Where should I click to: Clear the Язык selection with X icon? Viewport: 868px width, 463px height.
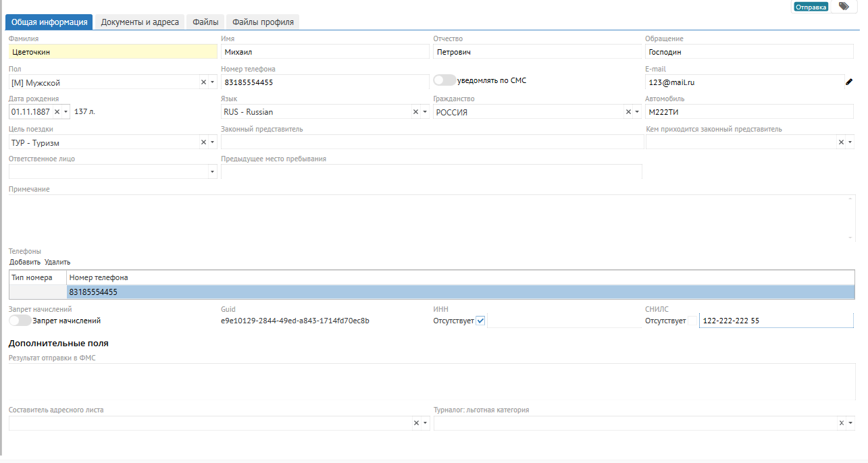415,112
